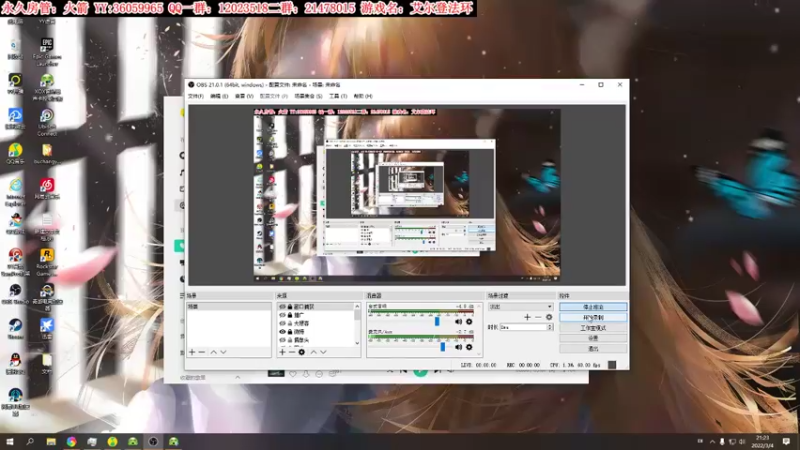The width and height of the screenshot is (800, 450).
Task: Remove the selected scene with minus icon
Action: pos(202,352)
